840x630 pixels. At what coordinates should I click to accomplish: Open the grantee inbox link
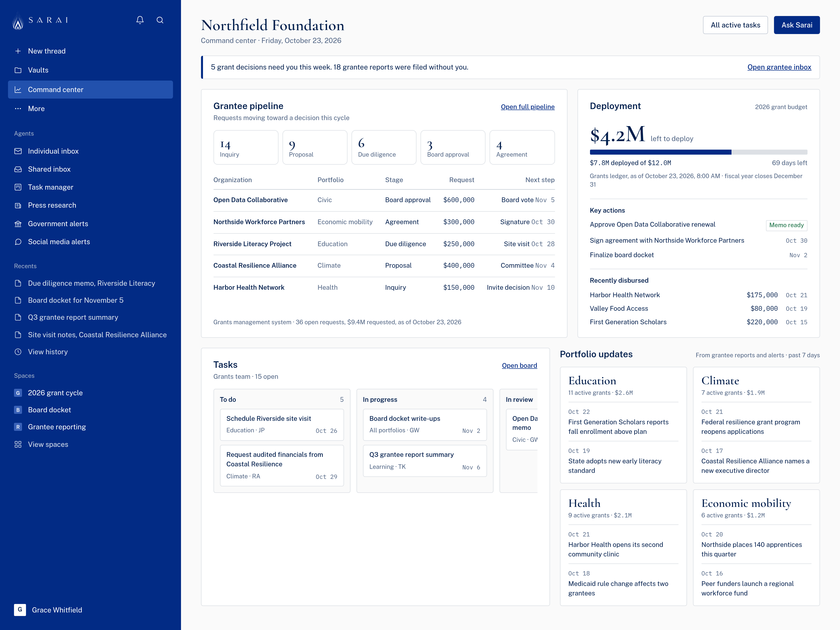click(779, 67)
